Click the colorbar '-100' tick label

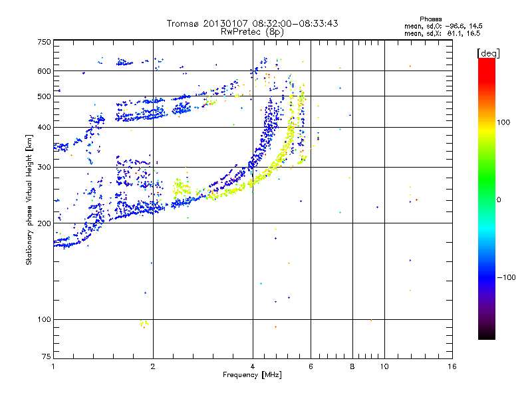tap(506, 277)
